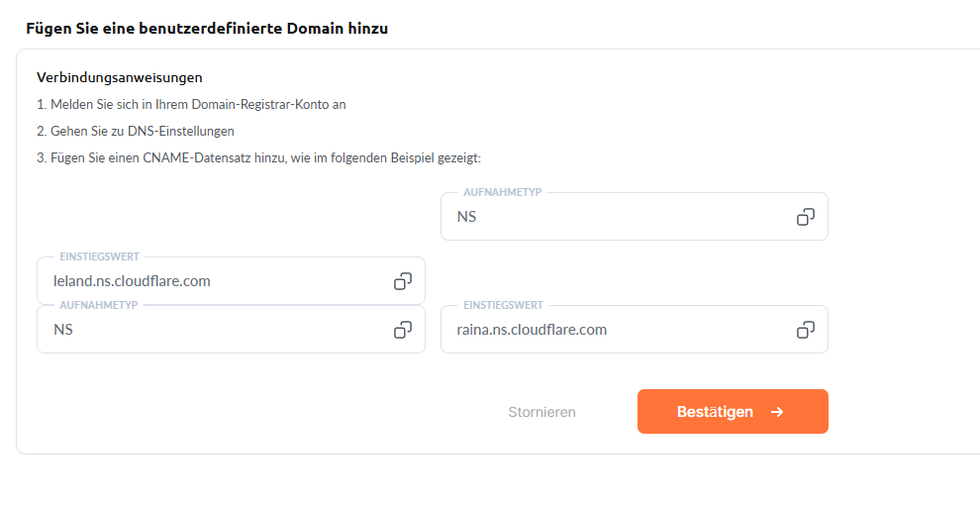This screenshot has width=980, height=507.
Task: Cancel by clicking Stornieren
Action: point(541,412)
